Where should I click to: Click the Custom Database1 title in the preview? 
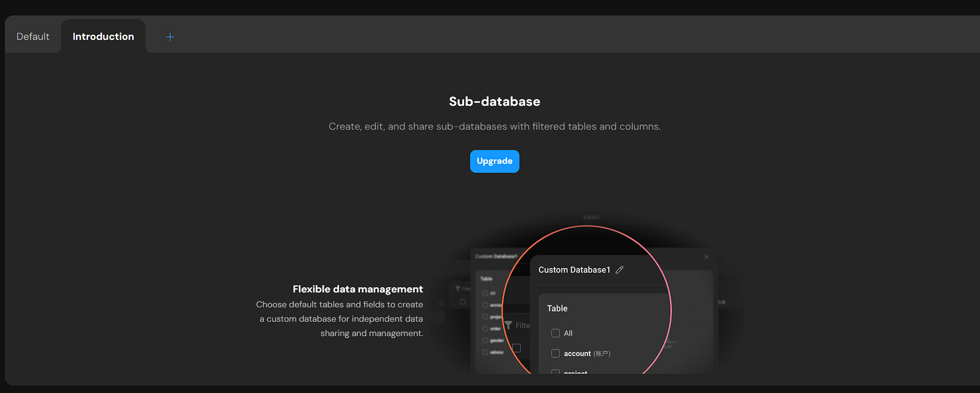(x=574, y=270)
